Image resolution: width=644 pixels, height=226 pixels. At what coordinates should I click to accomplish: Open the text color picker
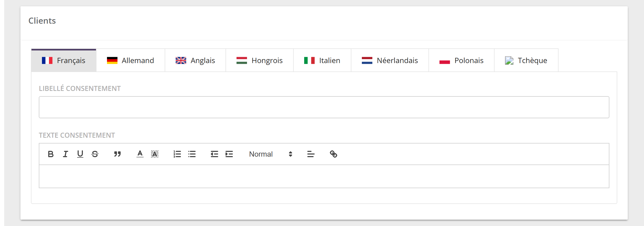[x=140, y=154]
